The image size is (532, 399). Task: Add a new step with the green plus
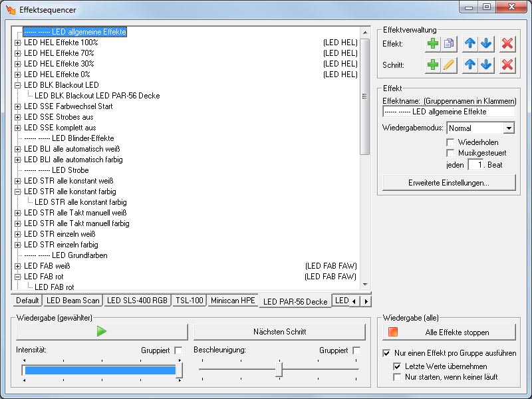click(433, 65)
